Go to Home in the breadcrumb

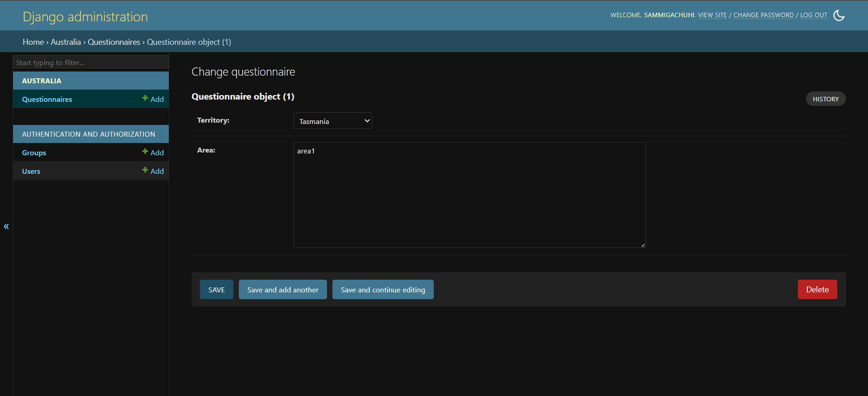[x=33, y=42]
